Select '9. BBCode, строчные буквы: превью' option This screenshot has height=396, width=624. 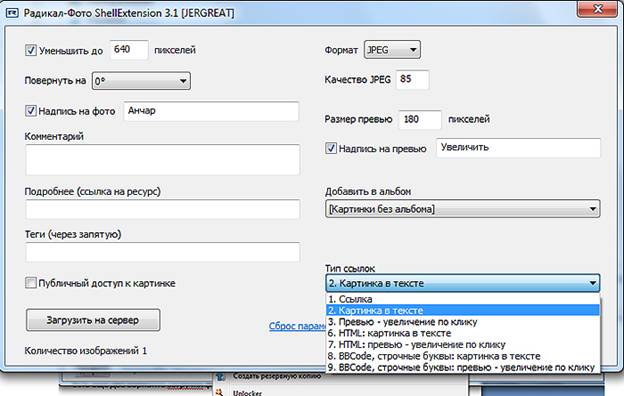pyautogui.click(x=462, y=367)
